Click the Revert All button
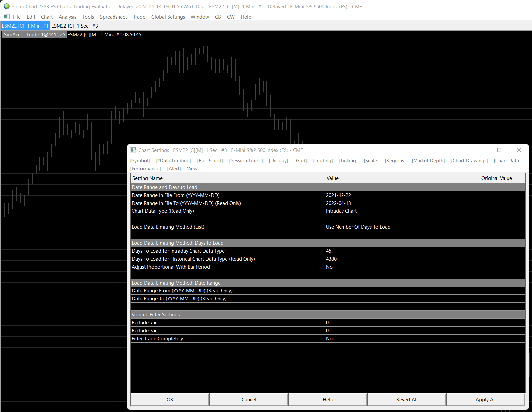This screenshot has width=532, height=412. point(407,400)
